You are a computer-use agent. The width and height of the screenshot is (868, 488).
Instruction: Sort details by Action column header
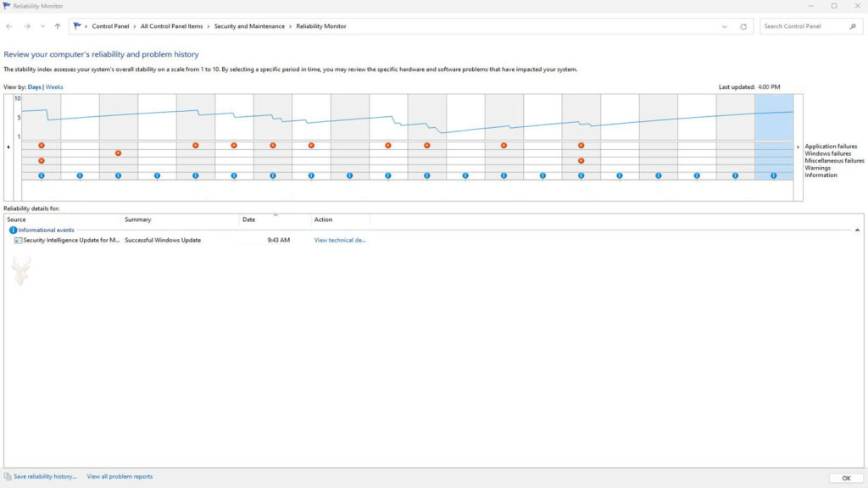341,219
